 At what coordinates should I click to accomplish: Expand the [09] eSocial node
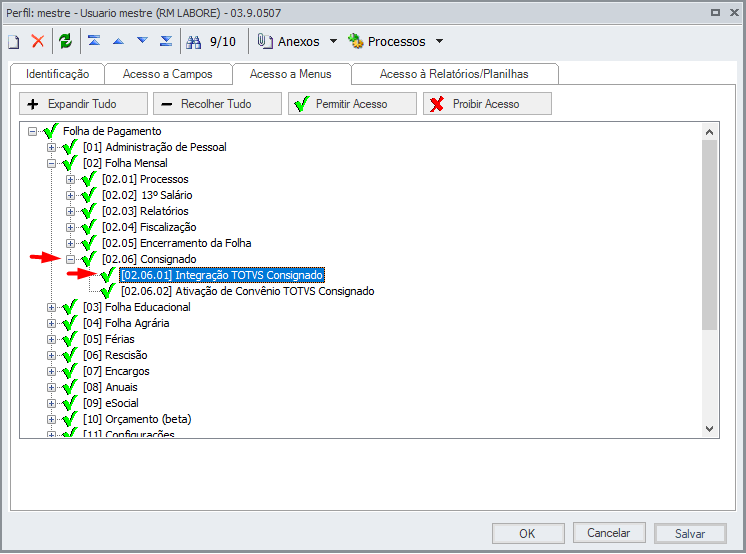tap(51, 403)
